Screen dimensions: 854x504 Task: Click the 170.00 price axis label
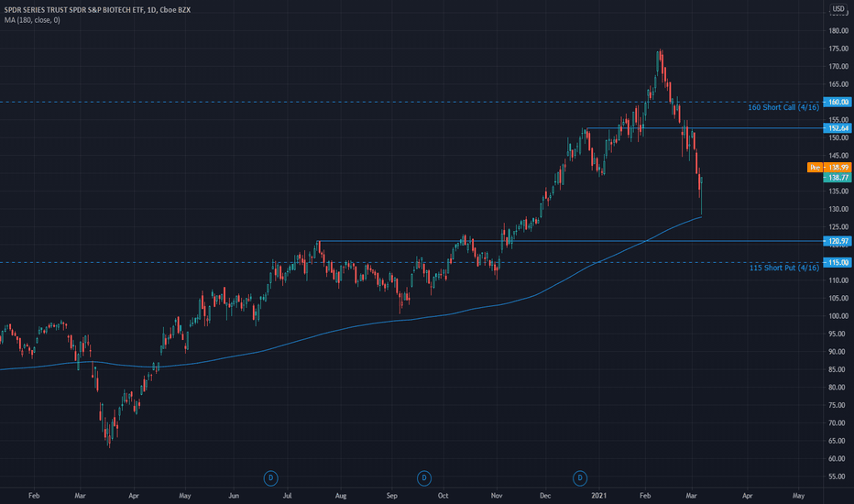tap(838, 67)
